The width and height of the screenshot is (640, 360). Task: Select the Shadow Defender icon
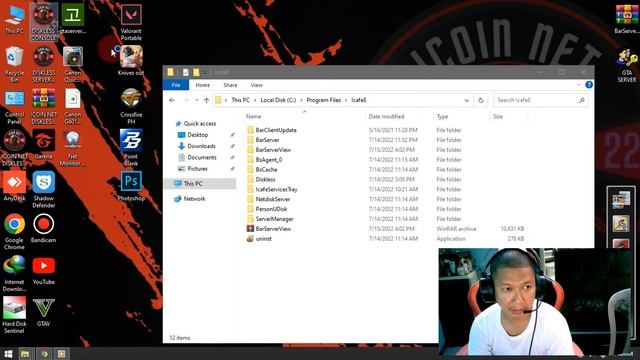(43, 190)
